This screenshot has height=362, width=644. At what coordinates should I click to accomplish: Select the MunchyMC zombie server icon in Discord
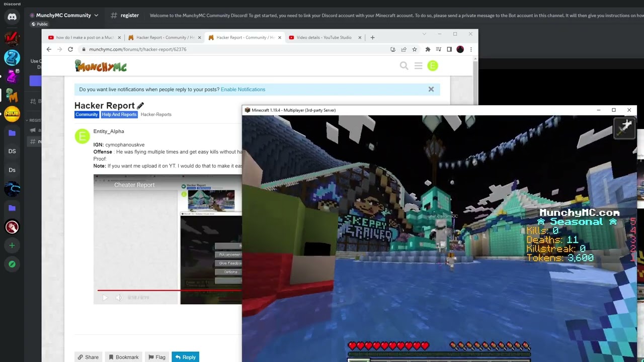pyautogui.click(x=12, y=95)
